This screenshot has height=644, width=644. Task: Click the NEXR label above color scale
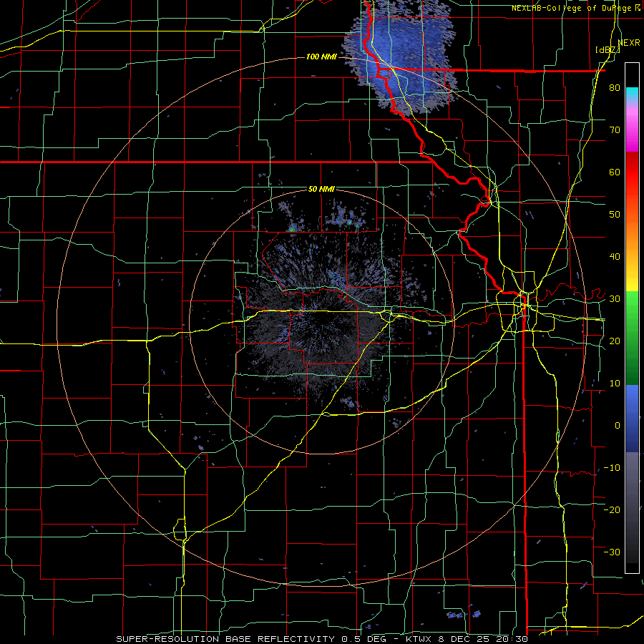click(629, 43)
